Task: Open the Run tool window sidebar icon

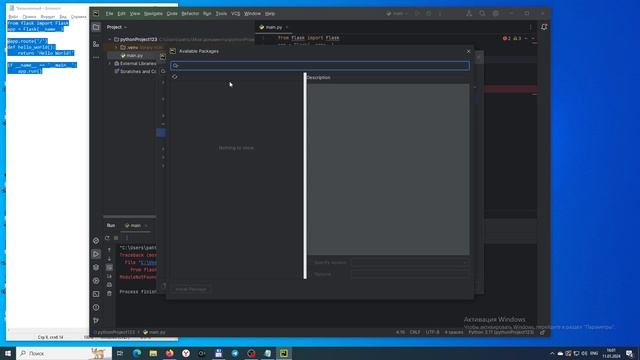Action: pos(96,254)
